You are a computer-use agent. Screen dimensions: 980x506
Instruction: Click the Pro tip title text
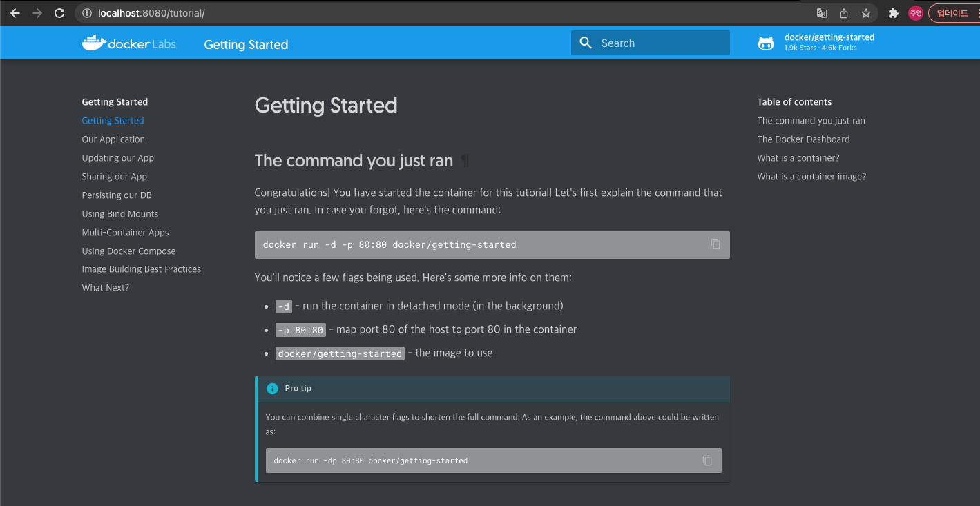[x=298, y=389]
